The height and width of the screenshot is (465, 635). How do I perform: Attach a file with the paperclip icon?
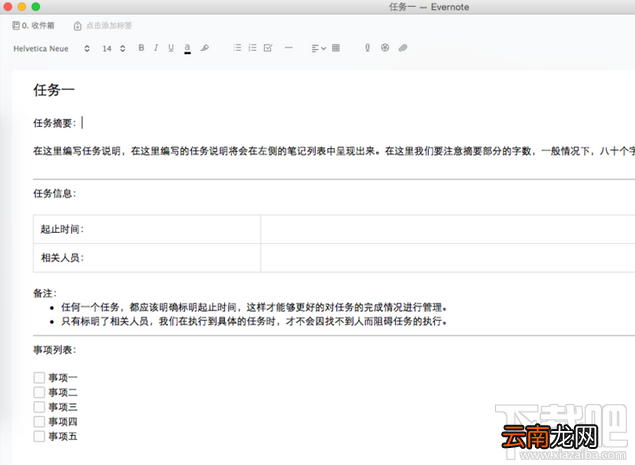(x=403, y=48)
